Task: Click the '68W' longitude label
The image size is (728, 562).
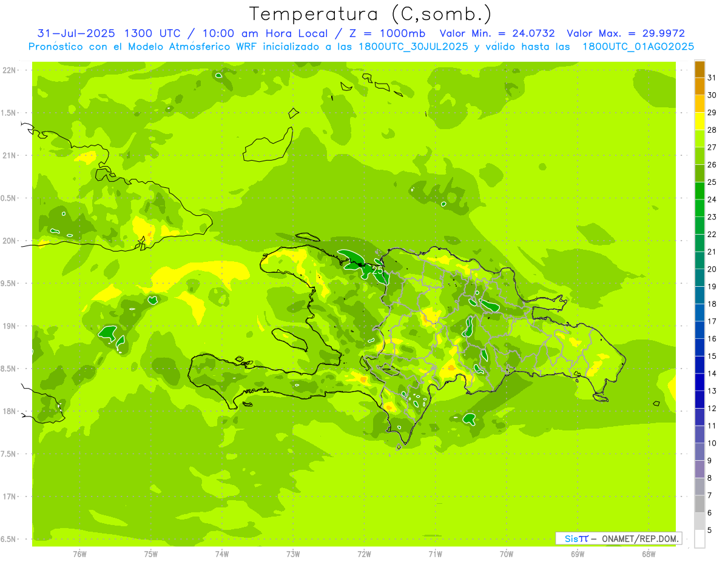Action: [649, 554]
